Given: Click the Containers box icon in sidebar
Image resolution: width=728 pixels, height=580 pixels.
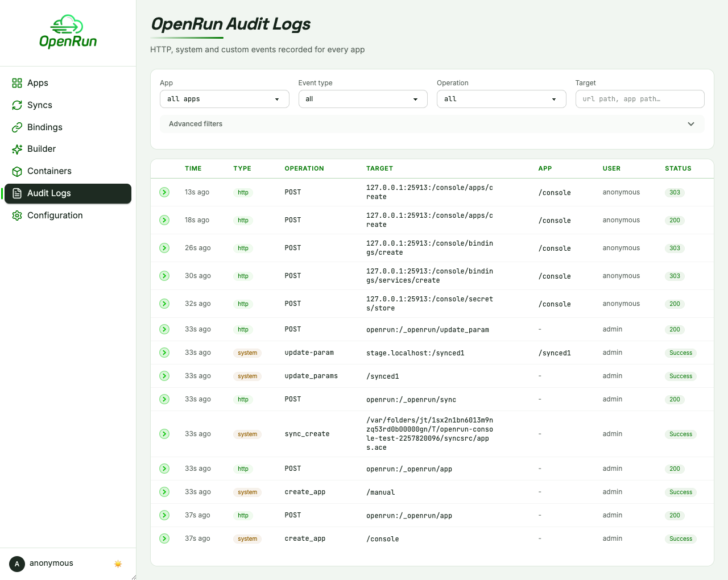Looking at the screenshot, I should pos(17,171).
